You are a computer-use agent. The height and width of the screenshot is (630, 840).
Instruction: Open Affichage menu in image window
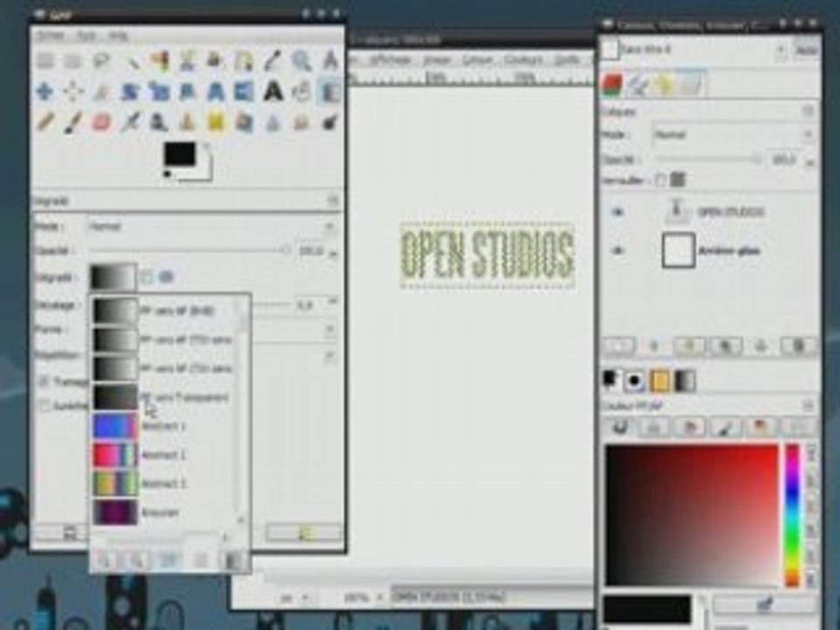tap(390, 59)
